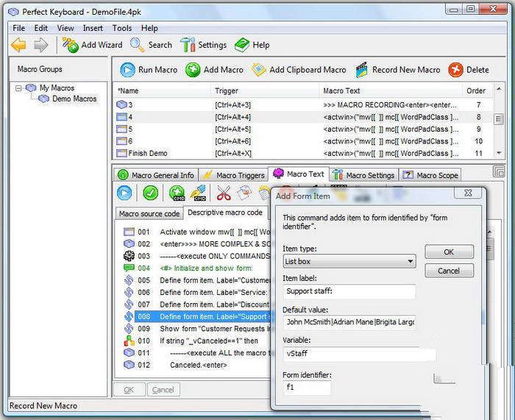
Task: Click the Default value field
Action: coord(349,322)
